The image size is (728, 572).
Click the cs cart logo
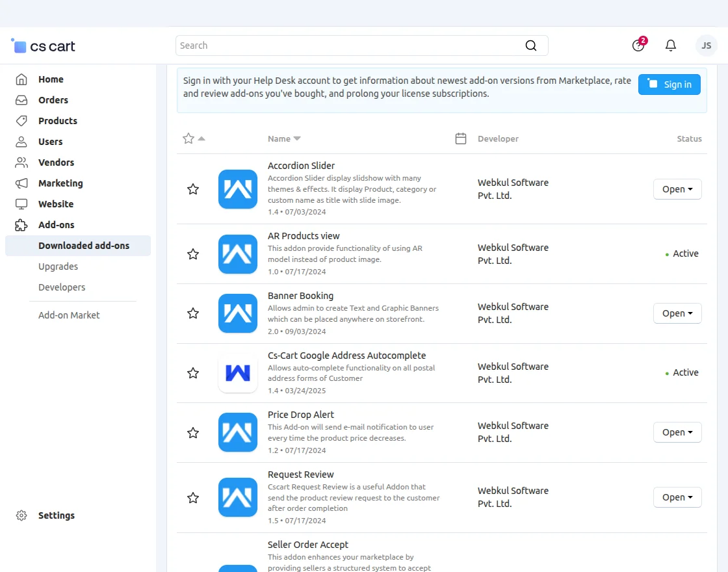pos(44,46)
